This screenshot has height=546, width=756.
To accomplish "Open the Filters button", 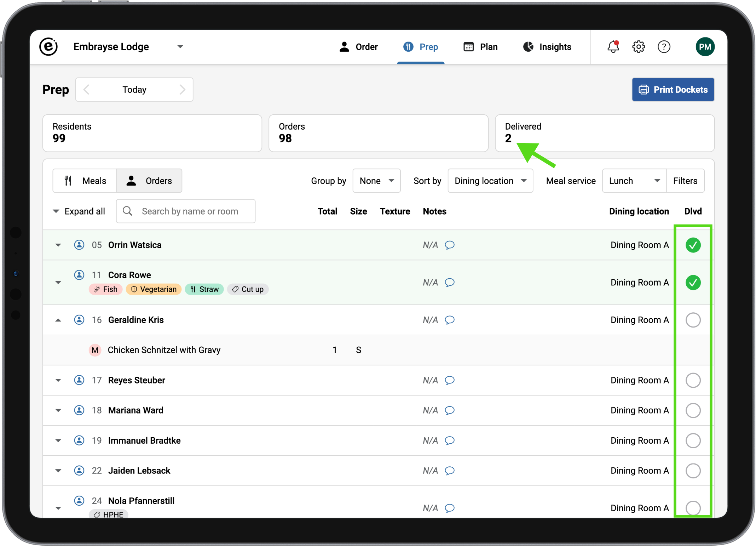I will (685, 181).
